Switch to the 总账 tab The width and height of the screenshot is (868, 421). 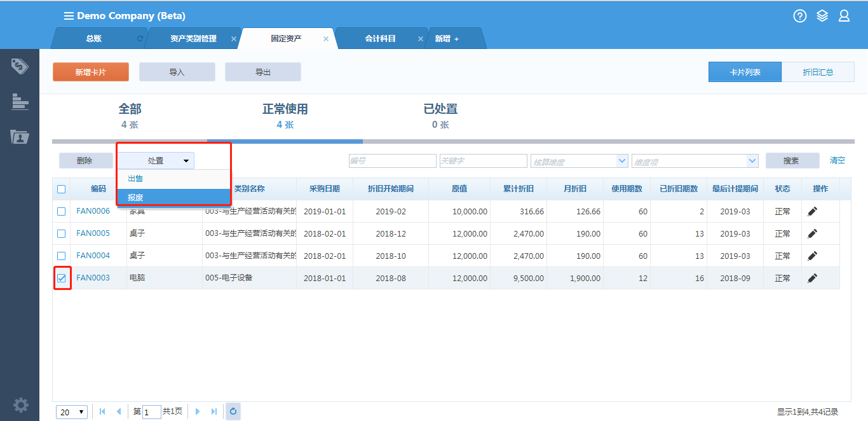pyautogui.click(x=93, y=39)
